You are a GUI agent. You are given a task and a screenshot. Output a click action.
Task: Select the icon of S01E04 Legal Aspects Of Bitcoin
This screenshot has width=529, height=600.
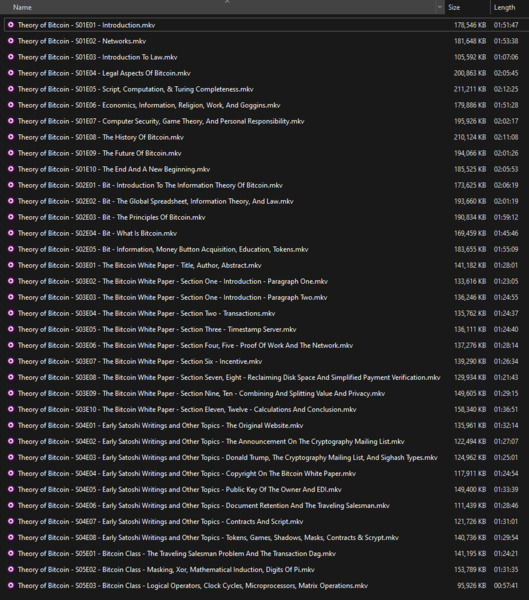pyautogui.click(x=11, y=73)
